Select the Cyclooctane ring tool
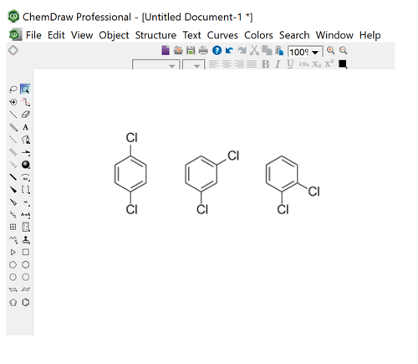 coord(26,277)
